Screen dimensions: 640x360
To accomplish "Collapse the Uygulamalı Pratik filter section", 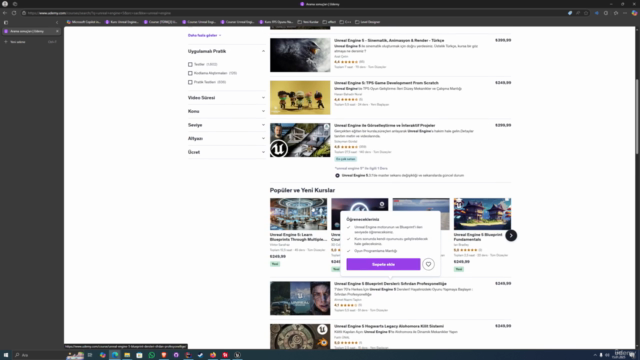I will tap(263, 51).
